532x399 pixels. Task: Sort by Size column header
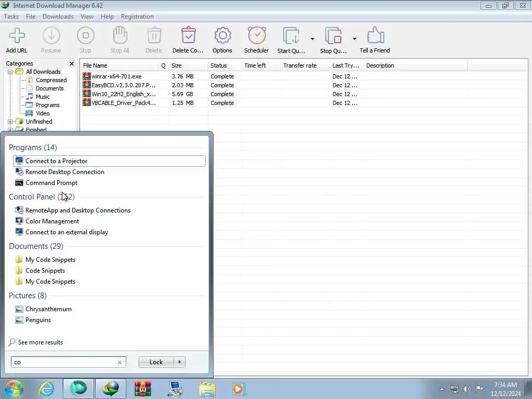188,65
